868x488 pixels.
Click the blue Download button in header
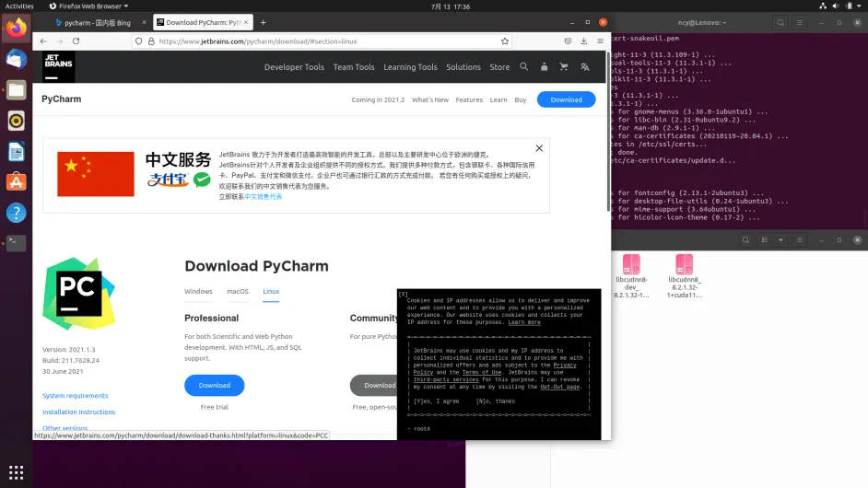566,99
